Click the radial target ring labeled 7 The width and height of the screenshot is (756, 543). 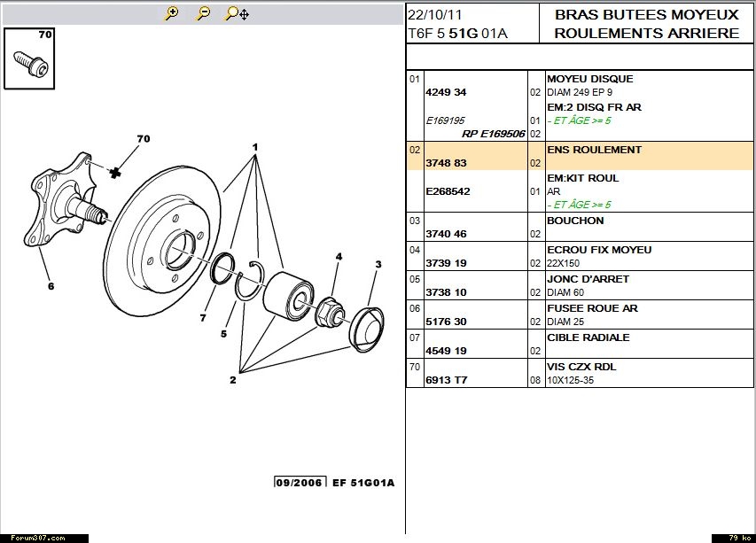pos(222,268)
